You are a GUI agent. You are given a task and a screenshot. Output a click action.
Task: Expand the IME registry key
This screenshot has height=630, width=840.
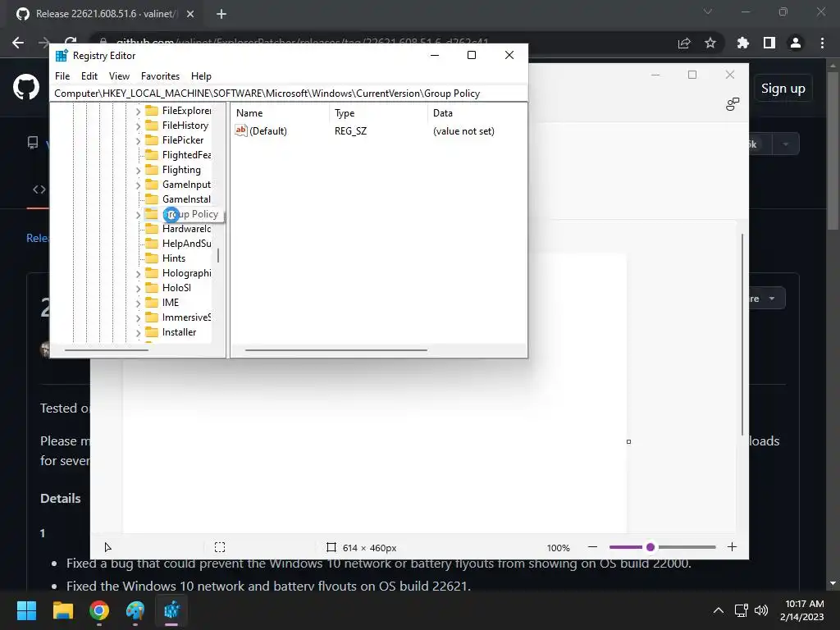[x=138, y=304]
